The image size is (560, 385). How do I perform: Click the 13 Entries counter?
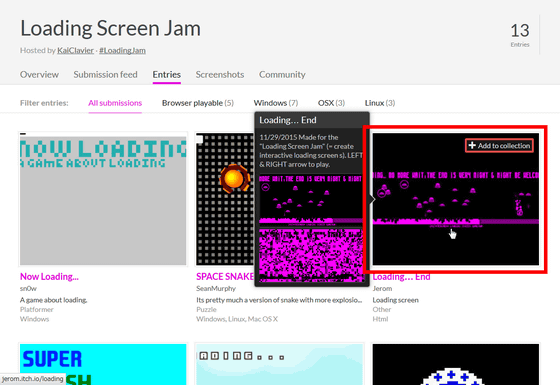(520, 35)
